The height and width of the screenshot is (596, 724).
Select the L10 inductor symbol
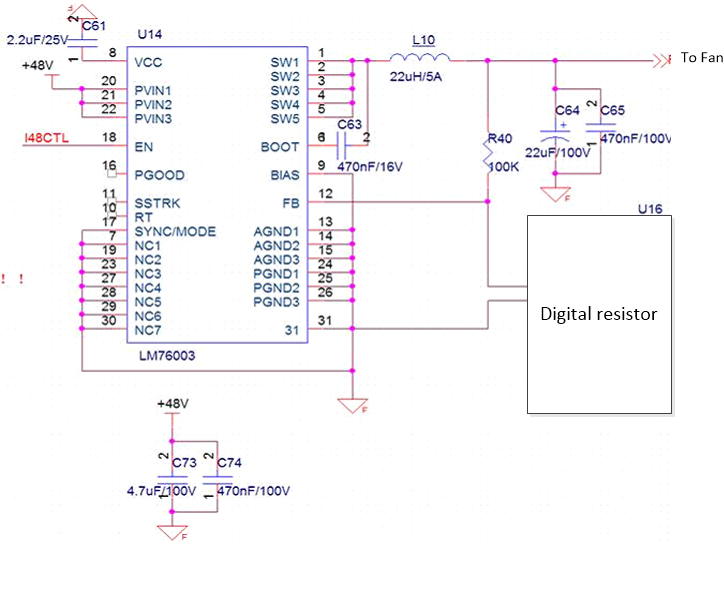coord(420,58)
